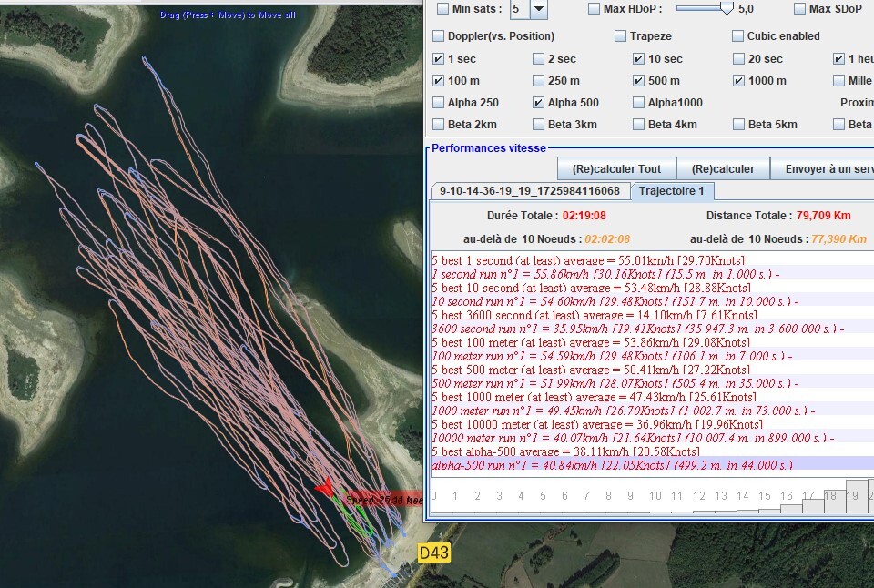Tick Doppler(vs. Position) checkbox
This screenshot has width=874, height=588.
click(438, 36)
